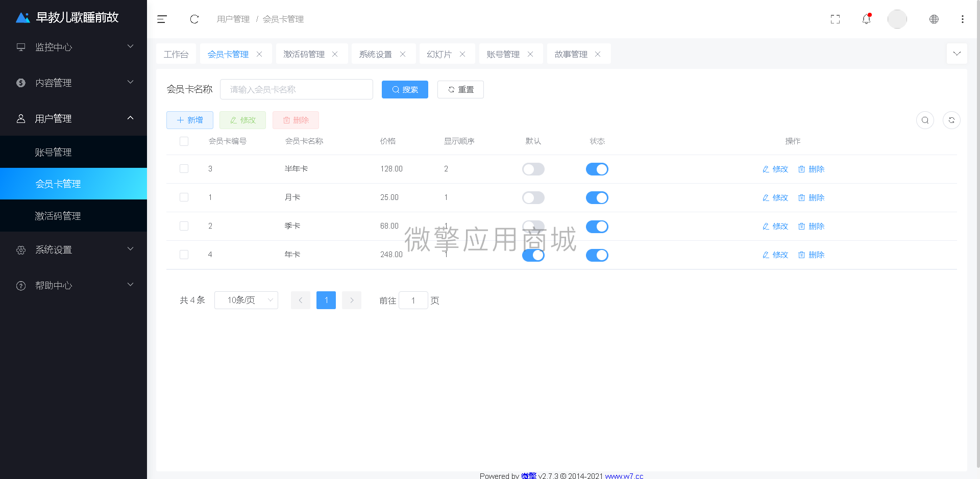Click the round refresh icon above table
The height and width of the screenshot is (479, 980).
pyautogui.click(x=951, y=120)
